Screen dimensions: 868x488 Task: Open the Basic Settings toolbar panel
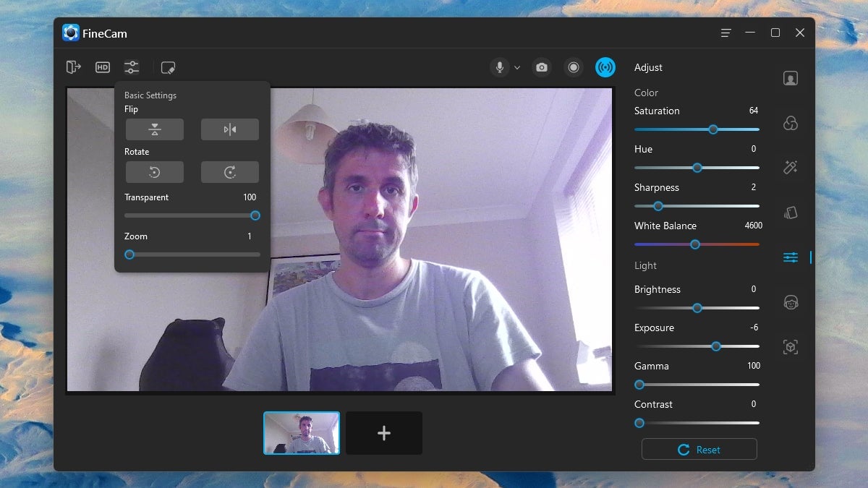(132, 67)
